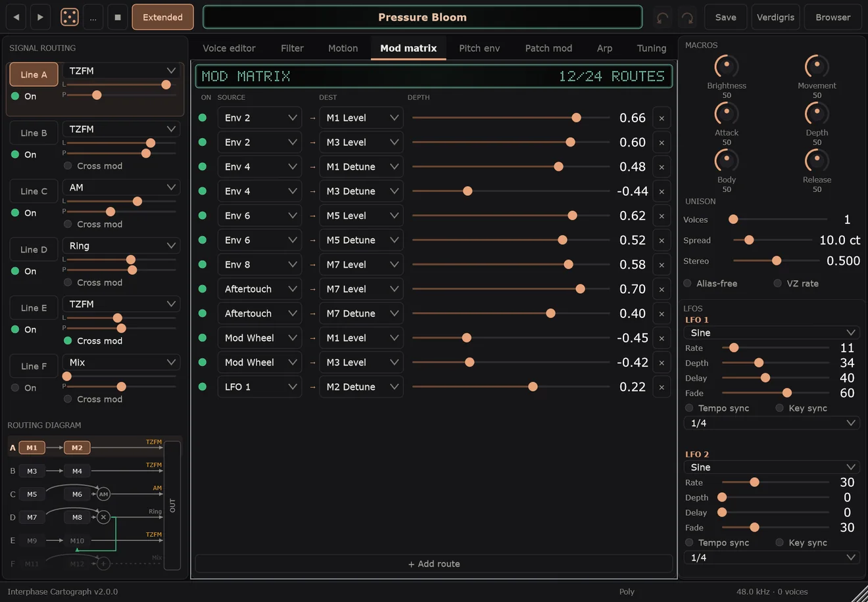Select M2 node in routing diagram

77,448
